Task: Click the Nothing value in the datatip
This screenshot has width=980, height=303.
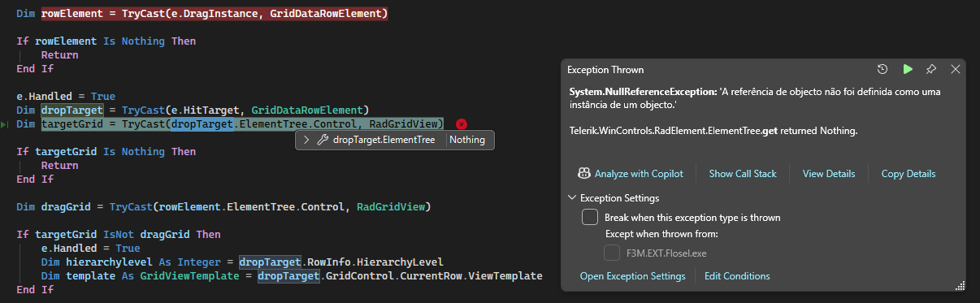Action: tap(467, 140)
